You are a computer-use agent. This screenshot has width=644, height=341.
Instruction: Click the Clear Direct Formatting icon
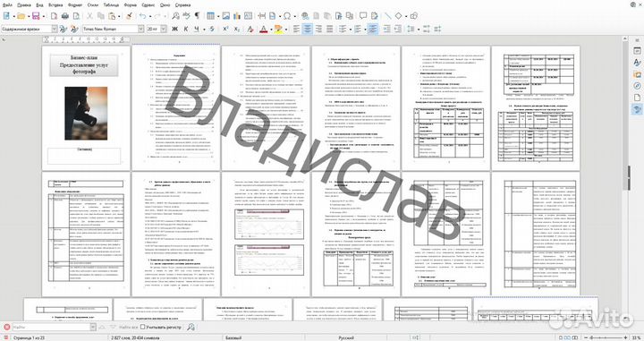pos(250,29)
